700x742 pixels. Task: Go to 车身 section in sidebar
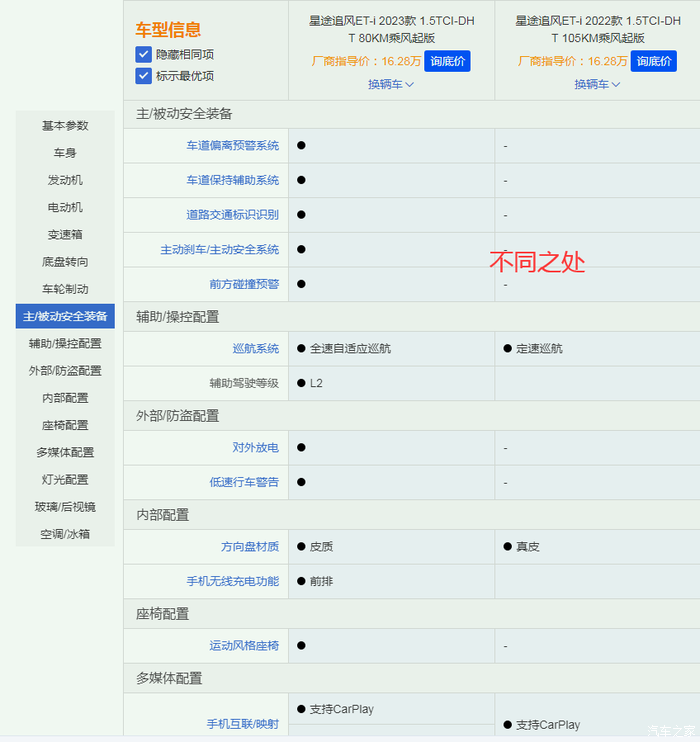[x=65, y=153]
